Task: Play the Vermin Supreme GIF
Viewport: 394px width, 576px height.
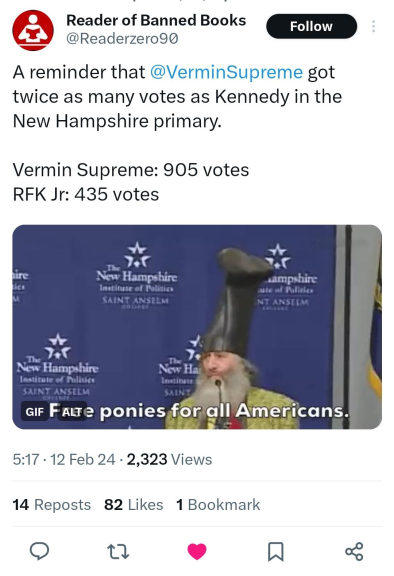Action: click(x=197, y=327)
